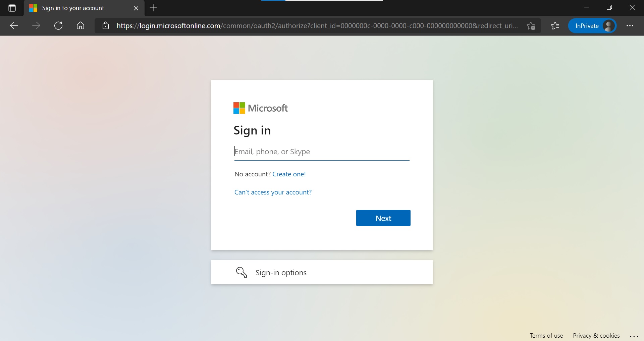This screenshot has height=341, width=644.
Task: Click the forward navigation arrow
Action: [x=36, y=26]
